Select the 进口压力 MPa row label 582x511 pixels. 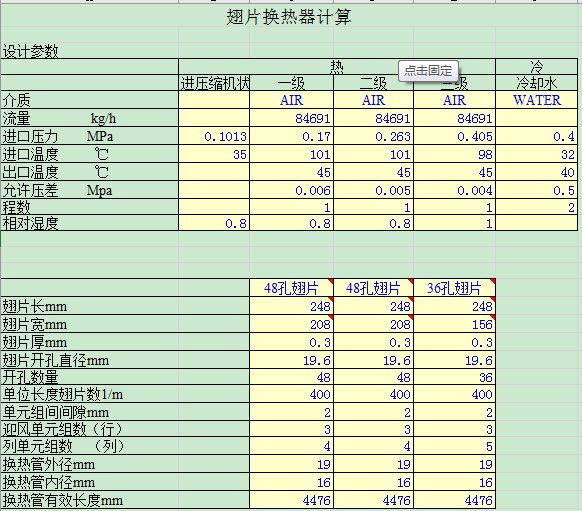[89, 136]
